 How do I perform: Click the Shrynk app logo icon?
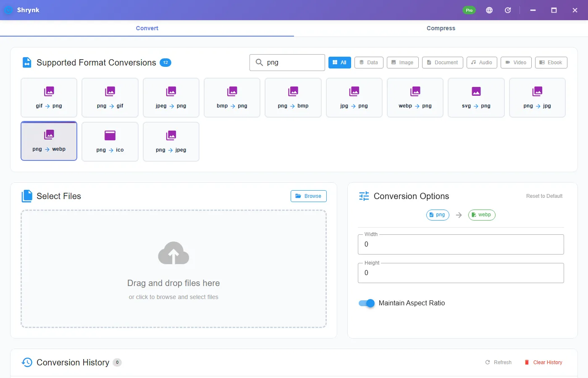point(8,10)
